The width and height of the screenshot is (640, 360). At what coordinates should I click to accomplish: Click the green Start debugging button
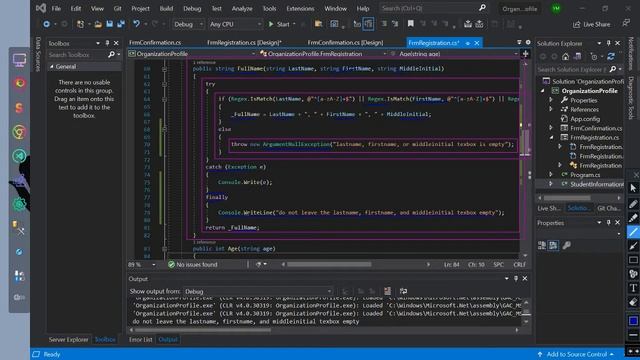coord(279,24)
